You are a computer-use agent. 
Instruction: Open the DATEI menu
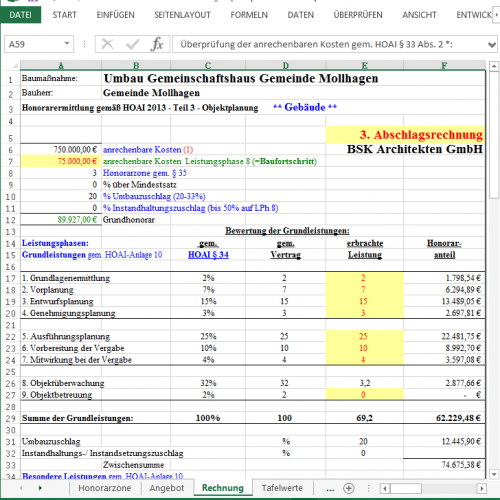[x=20, y=15]
